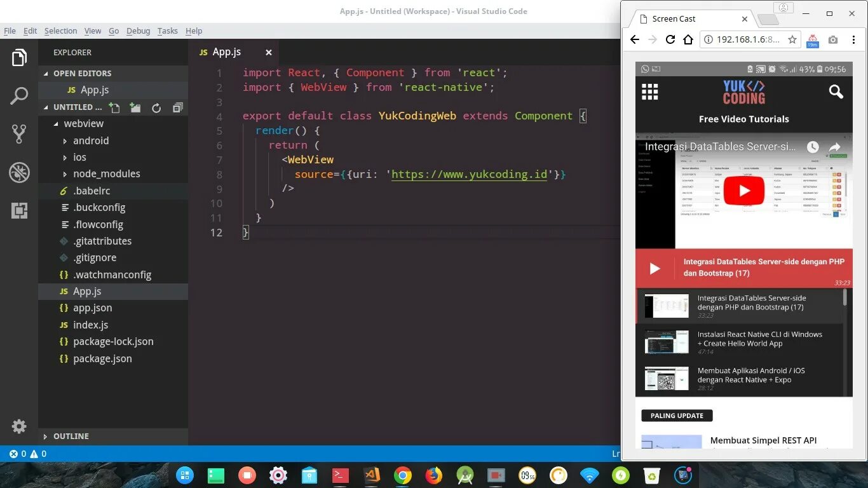Screen dimensions: 868x488
Task: Open the Membuat Simpel REST API article
Action: (763, 440)
